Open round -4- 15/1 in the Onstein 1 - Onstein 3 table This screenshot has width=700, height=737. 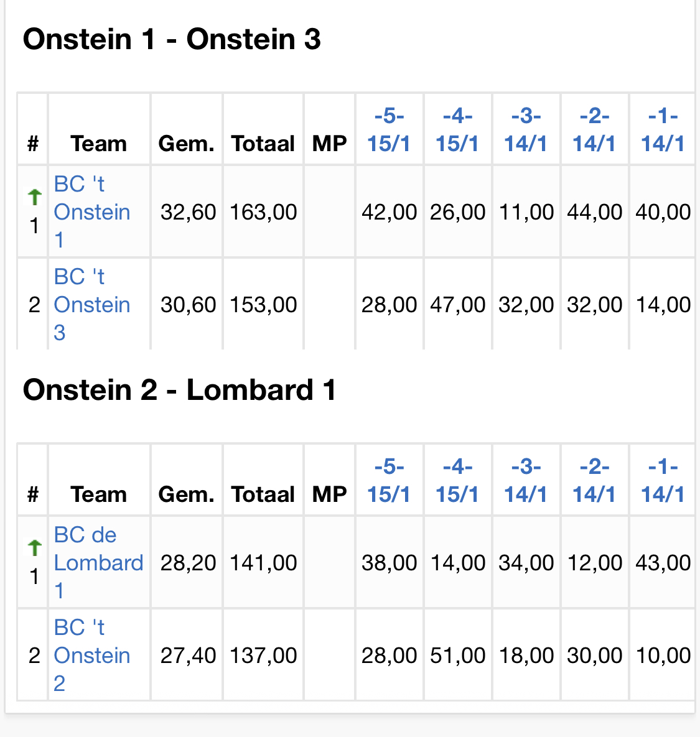pos(457,130)
